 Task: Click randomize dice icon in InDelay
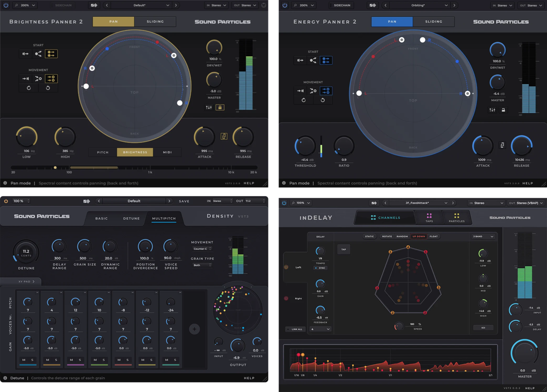coord(374,203)
